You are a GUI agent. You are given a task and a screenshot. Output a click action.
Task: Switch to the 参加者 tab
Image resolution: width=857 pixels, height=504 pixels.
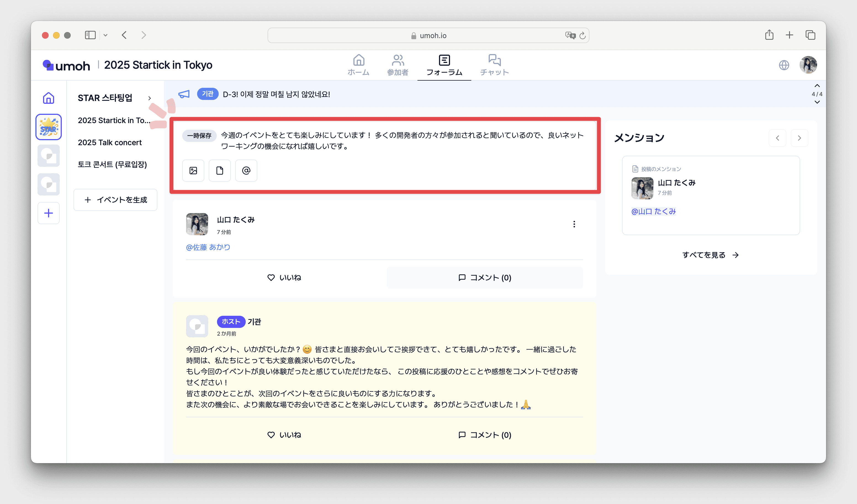[x=398, y=65]
